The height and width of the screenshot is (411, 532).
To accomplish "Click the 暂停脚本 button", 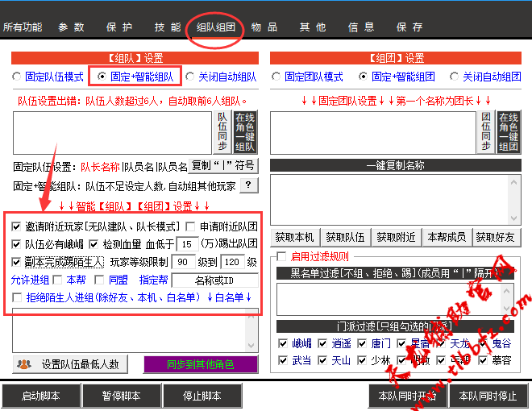I will (122, 396).
